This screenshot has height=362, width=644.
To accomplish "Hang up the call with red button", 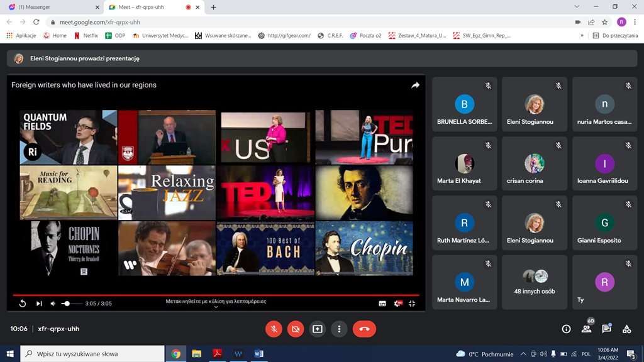I will (364, 329).
